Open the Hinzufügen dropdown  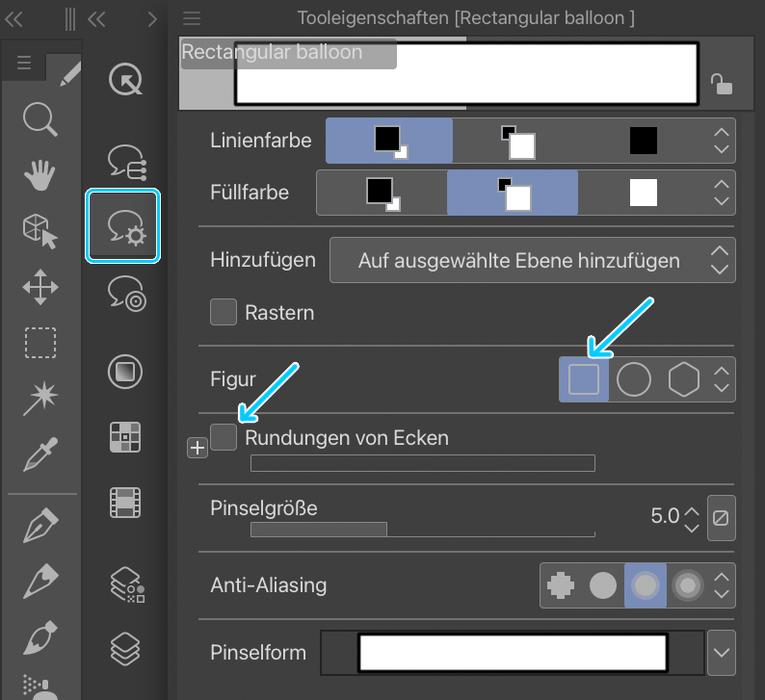[532, 260]
